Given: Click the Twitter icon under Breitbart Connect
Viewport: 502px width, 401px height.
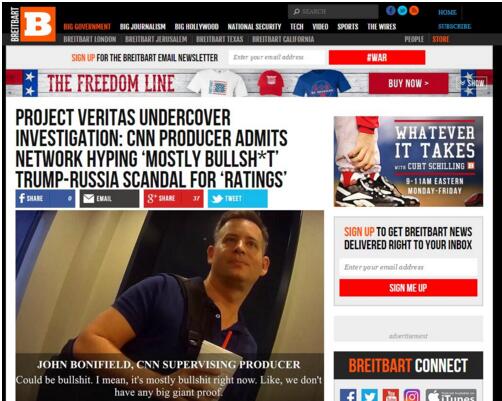Looking at the screenshot, I should (x=369, y=395).
